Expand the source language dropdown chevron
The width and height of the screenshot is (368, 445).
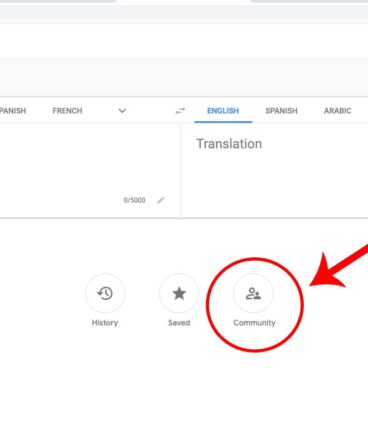(122, 111)
